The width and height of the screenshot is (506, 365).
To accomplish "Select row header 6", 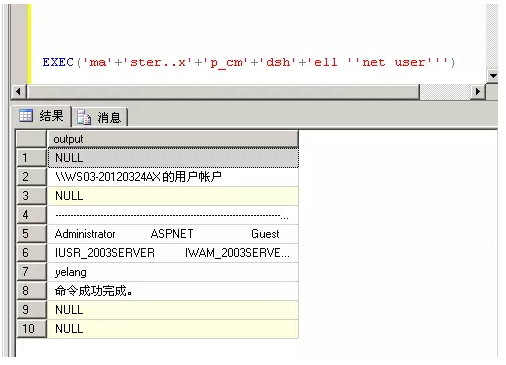I will [31, 253].
